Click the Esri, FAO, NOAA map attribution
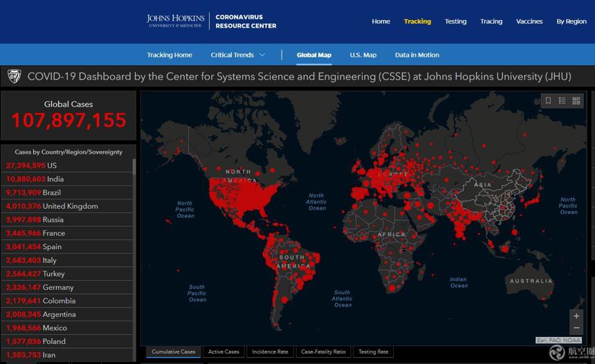The image size is (595, 364). pos(558,340)
